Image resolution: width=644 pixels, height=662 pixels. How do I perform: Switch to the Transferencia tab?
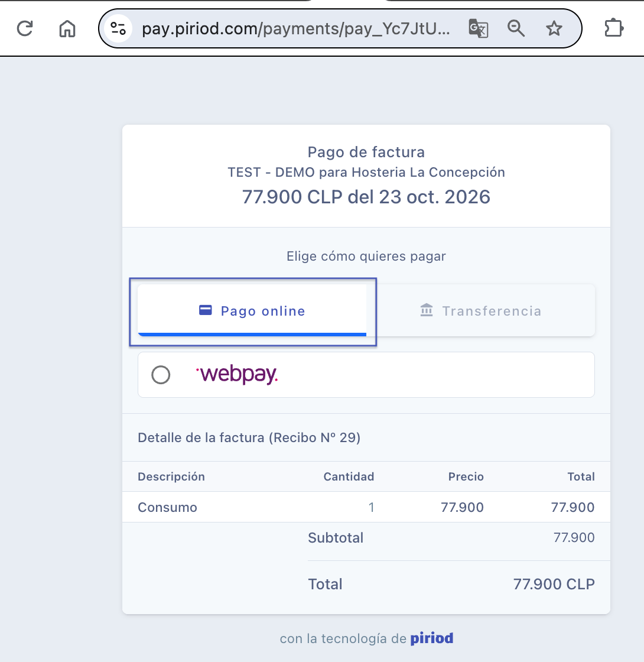pos(481,311)
